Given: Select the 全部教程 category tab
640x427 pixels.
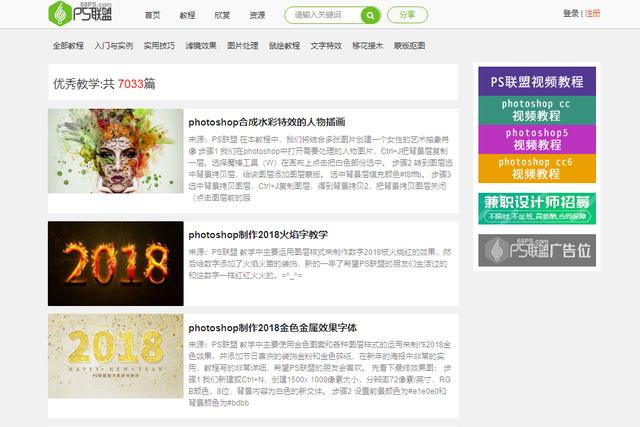Looking at the screenshot, I should (x=68, y=46).
